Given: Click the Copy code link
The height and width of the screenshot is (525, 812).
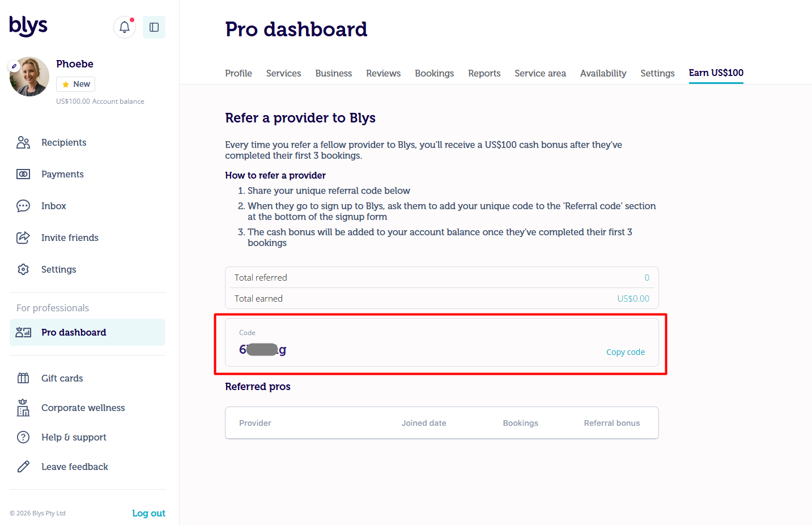Looking at the screenshot, I should click(626, 352).
